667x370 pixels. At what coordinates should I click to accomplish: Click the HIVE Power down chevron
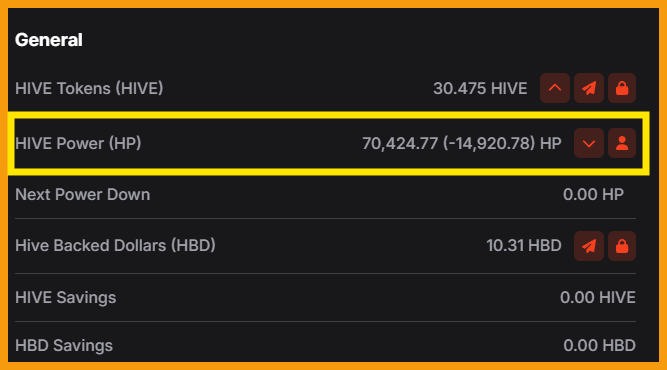[x=589, y=143]
